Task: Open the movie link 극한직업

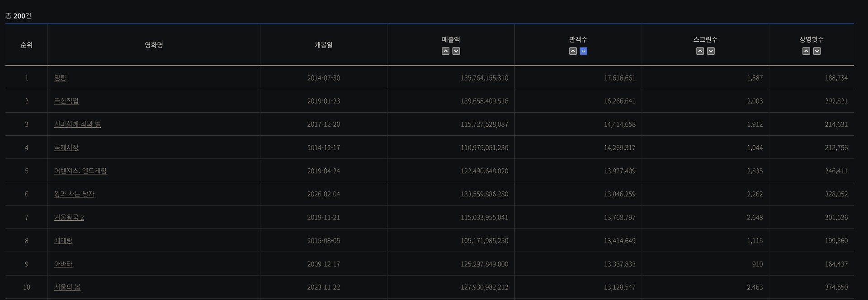Action: (x=66, y=101)
